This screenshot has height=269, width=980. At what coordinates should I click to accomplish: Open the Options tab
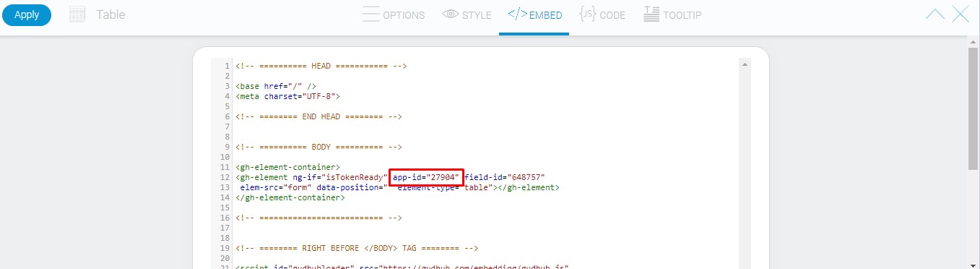pos(394,14)
